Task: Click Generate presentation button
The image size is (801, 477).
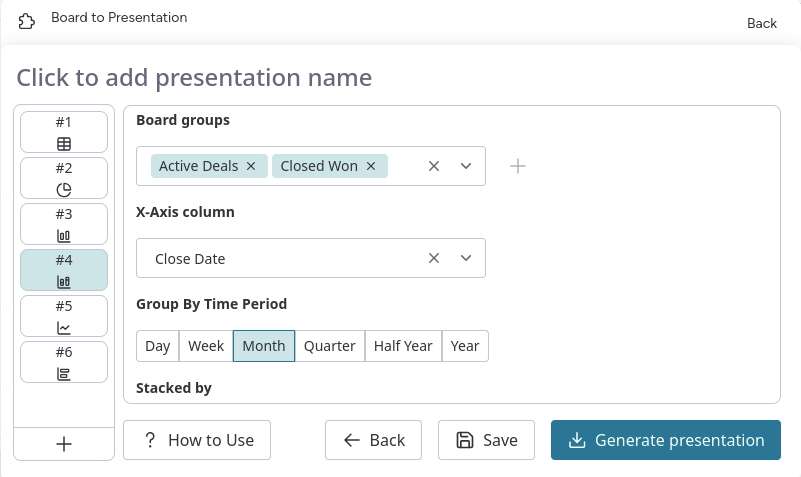Action: tap(665, 440)
